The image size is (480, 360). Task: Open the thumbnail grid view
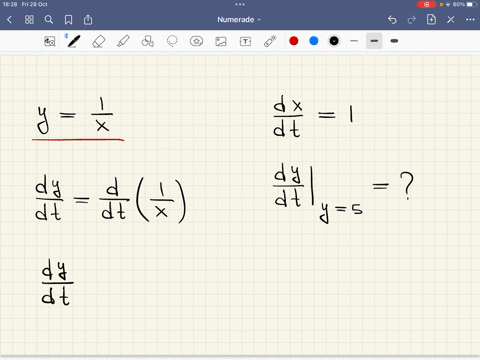(29, 20)
